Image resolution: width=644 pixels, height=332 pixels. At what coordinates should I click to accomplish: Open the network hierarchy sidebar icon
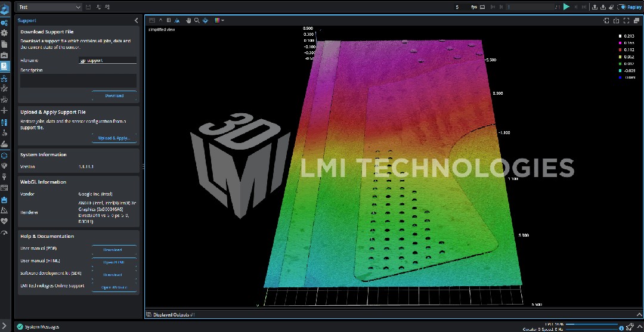click(x=5, y=78)
